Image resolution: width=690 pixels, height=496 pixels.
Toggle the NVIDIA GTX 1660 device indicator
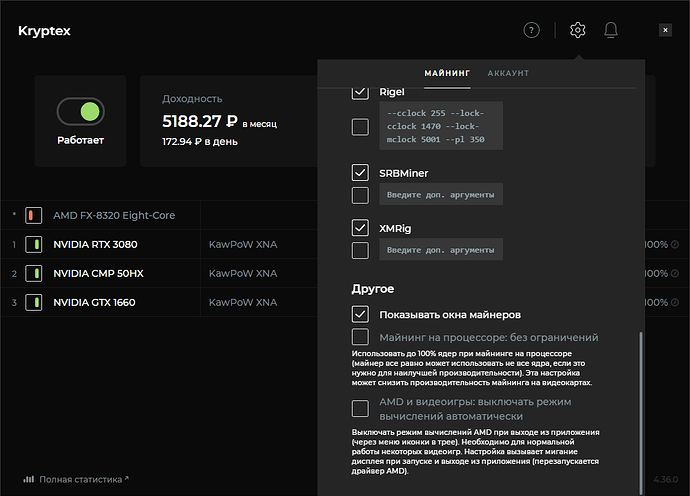33,302
